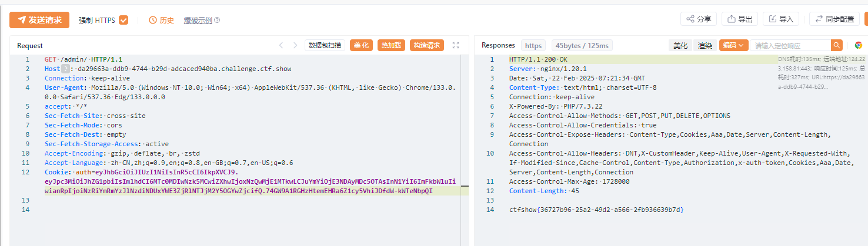
Task: Click the 发送请求 send request button
Action: coord(39,20)
